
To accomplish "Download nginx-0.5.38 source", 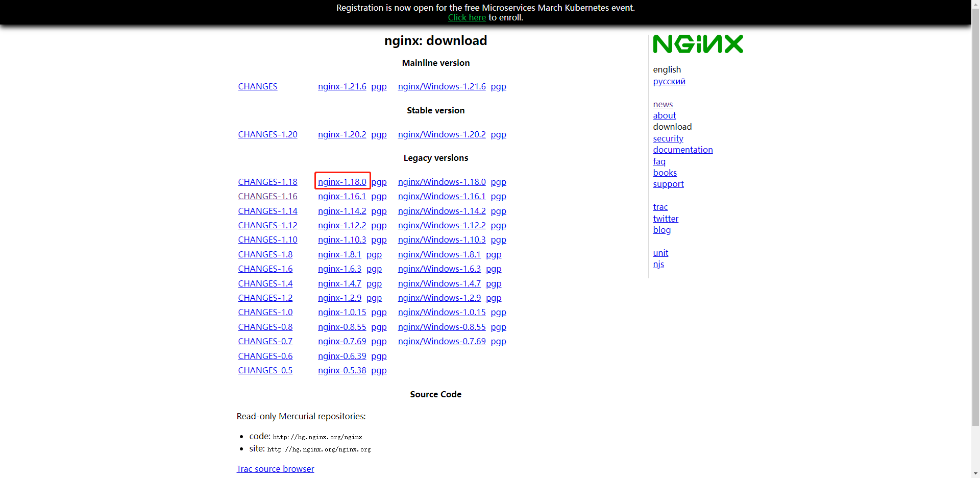I will [x=342, y=370].
